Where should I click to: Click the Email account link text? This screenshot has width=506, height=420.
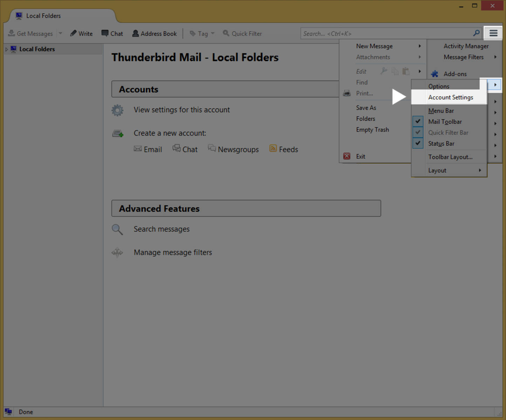(x=153, y=149)
